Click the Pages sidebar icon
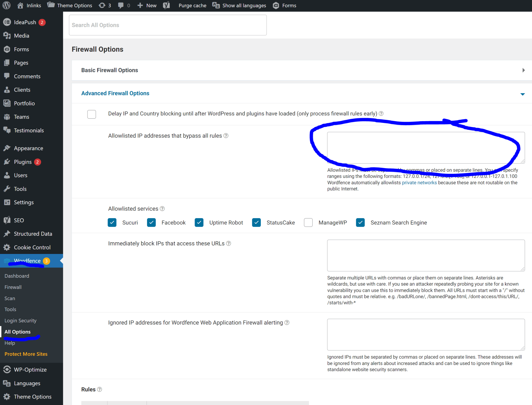532x405 pixels. (7, 63)
